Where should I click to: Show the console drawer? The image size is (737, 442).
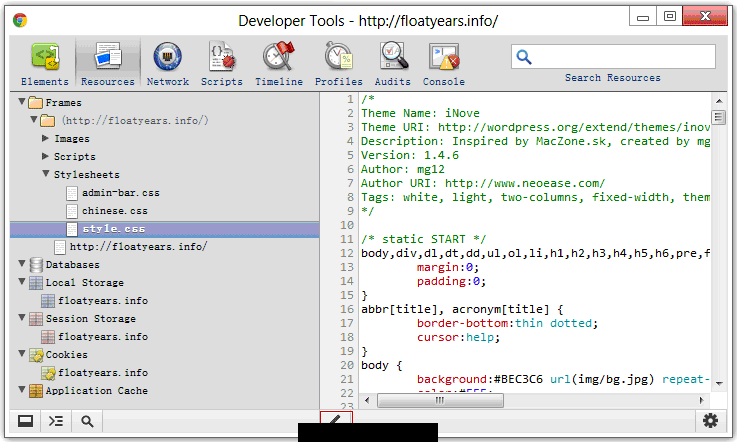point(56,421)
